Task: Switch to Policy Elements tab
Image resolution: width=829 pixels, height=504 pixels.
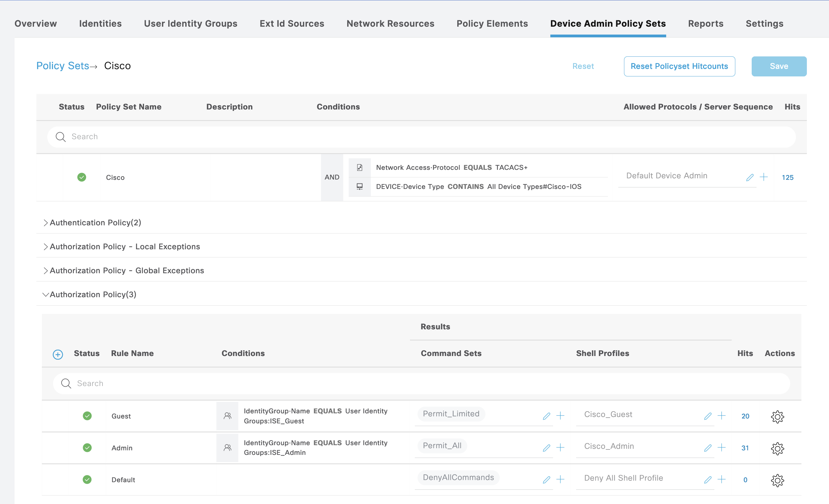Action: pos(492,24)
